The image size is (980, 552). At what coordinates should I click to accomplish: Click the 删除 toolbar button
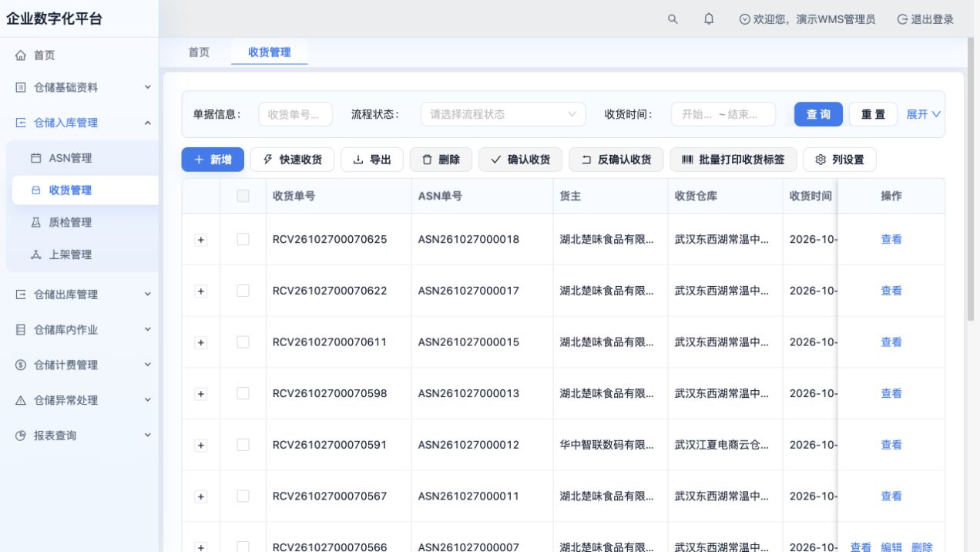tap(441, 160)
